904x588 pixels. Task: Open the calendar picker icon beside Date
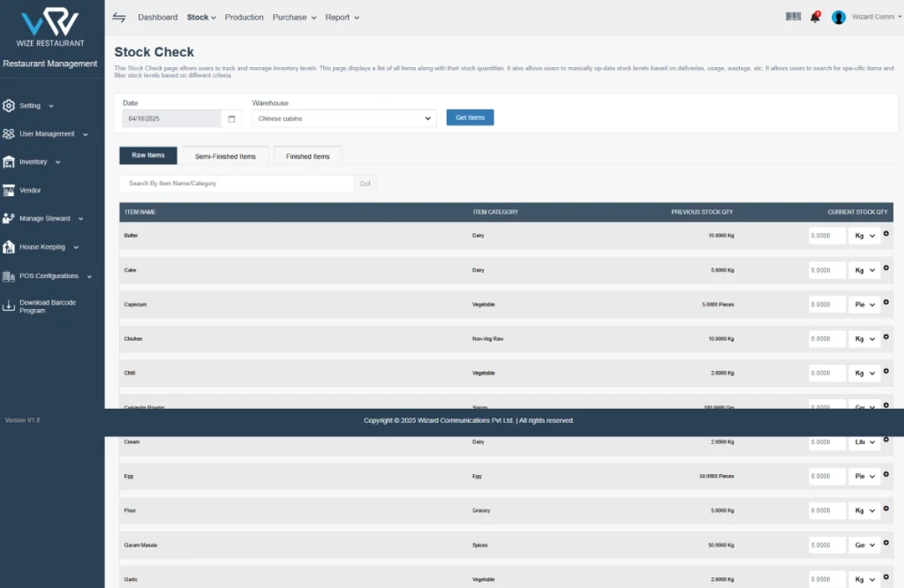point(231,118)
